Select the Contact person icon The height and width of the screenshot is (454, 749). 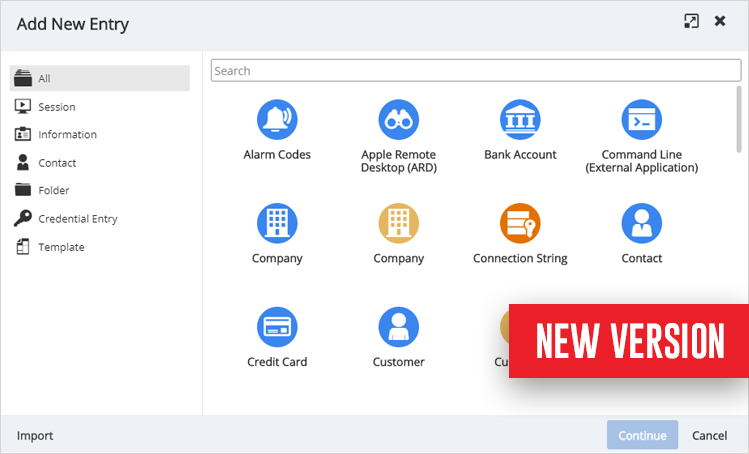(x=641, y=224)
